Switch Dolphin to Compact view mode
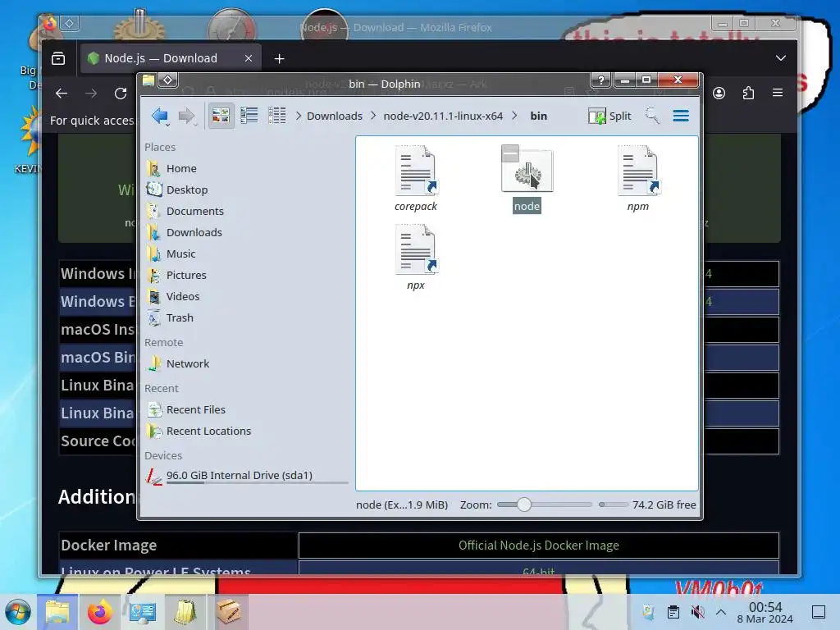Image resolution: width=840 pixels, height=630 pixels. 249,116
